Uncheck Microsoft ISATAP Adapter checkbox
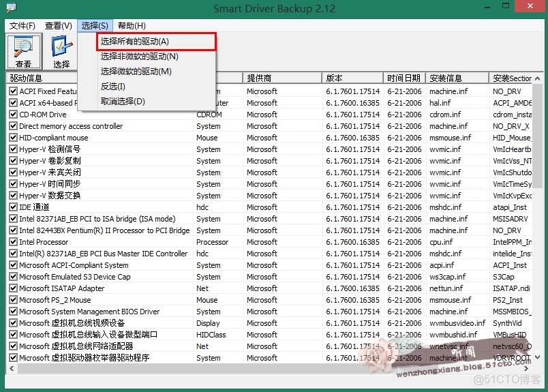The width and height of the screenshot is (548, 392). click(x=13, y=288)
